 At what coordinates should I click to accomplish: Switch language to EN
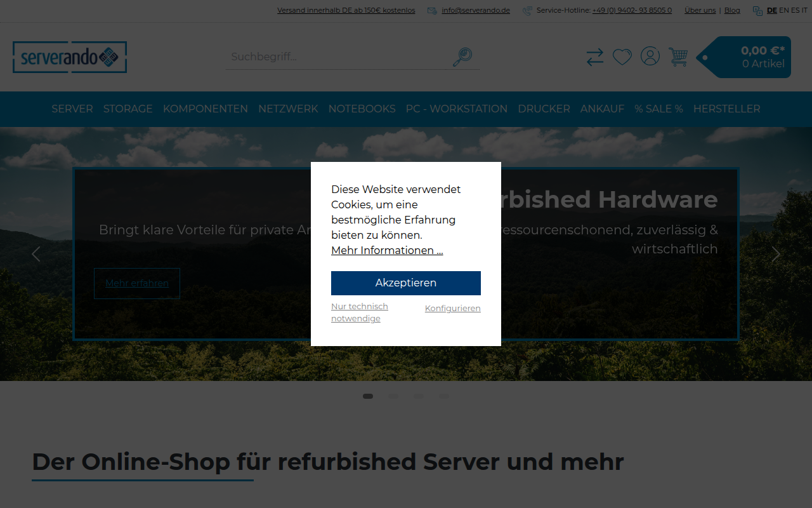(784, 10)
